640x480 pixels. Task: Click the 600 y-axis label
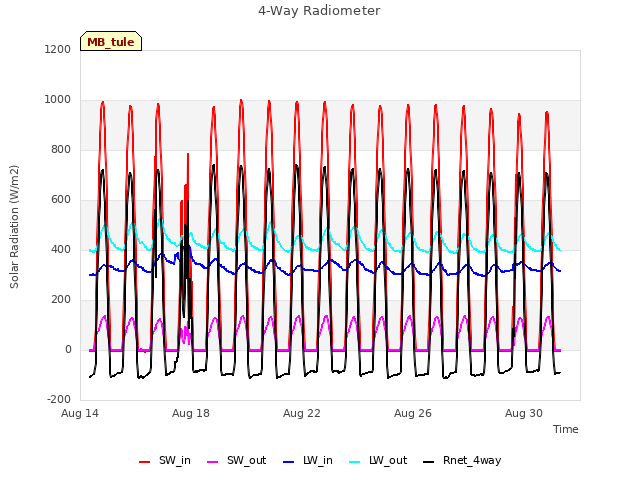point(61,200)
